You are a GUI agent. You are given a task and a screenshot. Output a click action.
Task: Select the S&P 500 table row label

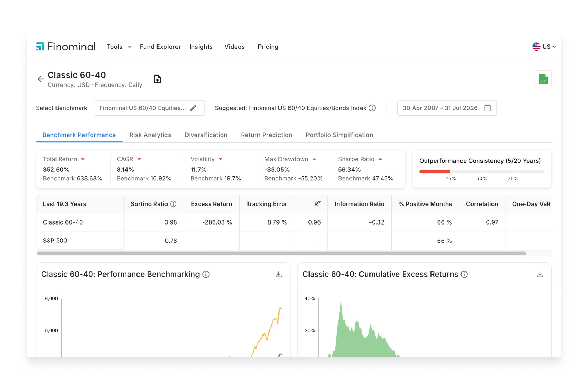tap(55, 241)
